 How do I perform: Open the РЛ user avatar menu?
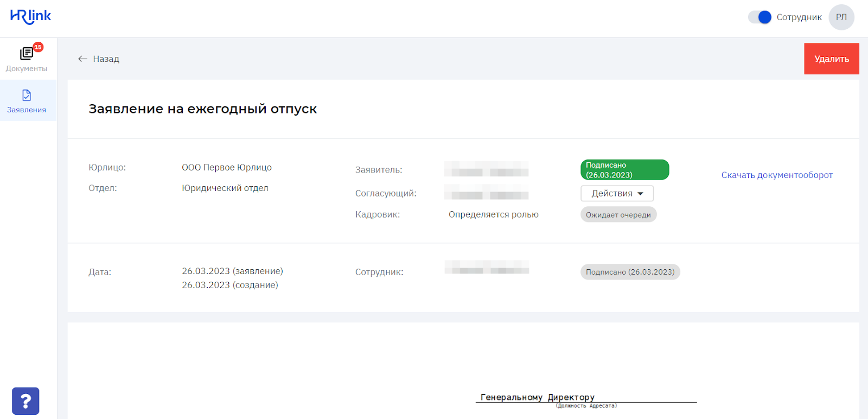click(841, 17)
